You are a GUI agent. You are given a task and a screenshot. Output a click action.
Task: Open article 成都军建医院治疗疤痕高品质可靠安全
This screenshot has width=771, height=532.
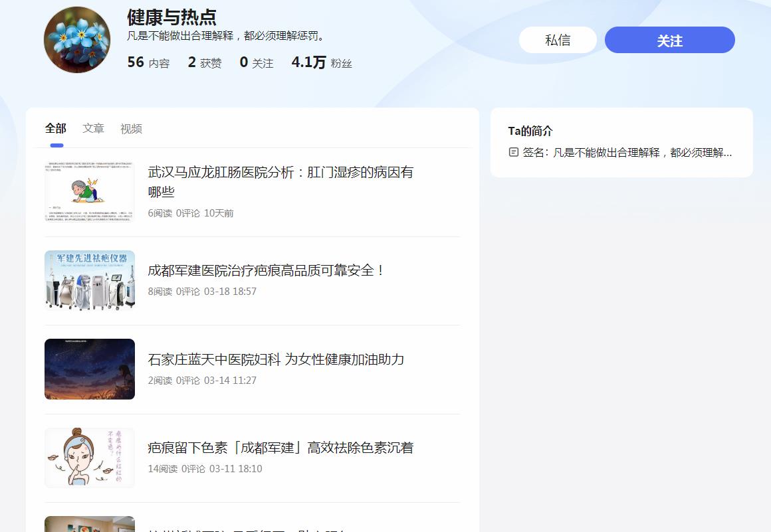tap(267, 270)
